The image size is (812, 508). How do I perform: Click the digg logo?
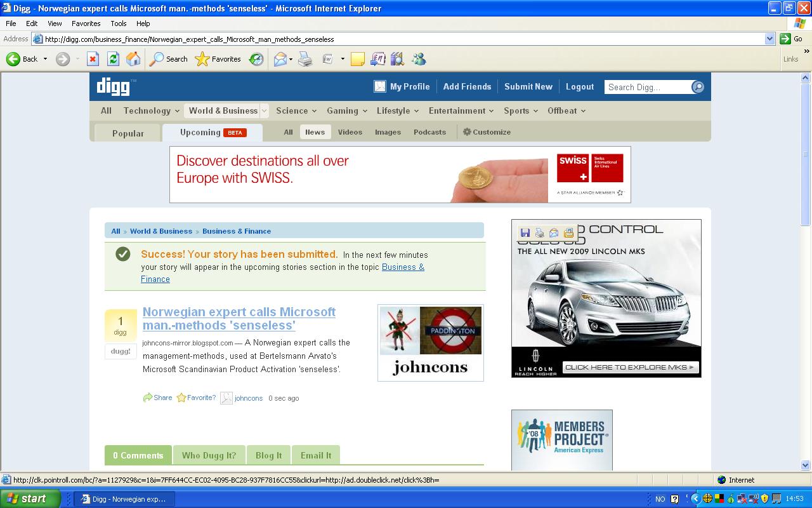pos(114,86)
